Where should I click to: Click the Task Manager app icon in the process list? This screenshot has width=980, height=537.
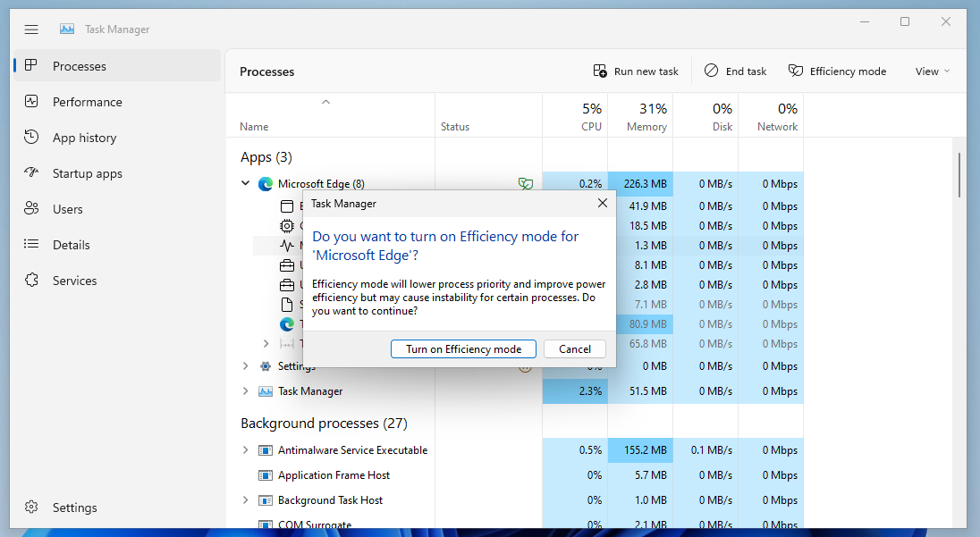tap(266, 391)
